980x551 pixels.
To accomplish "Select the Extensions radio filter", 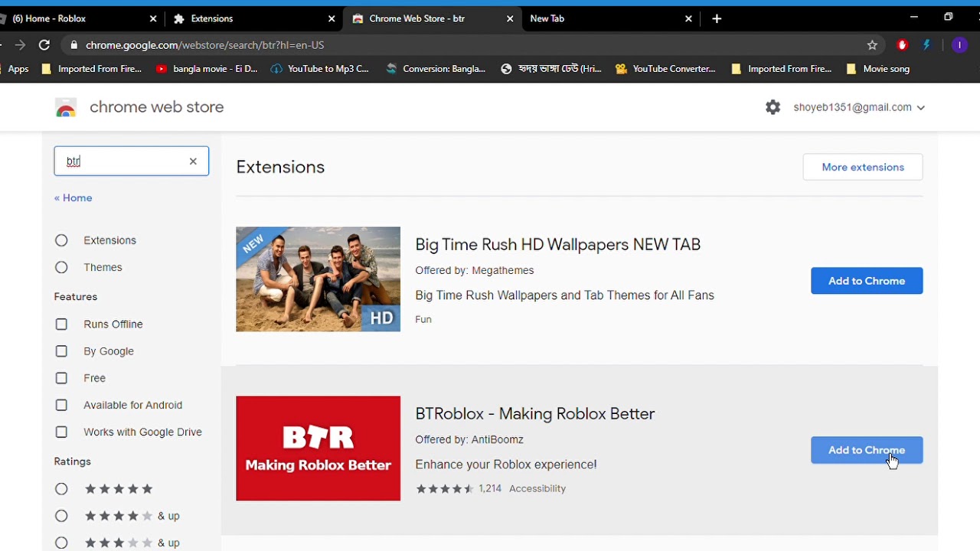I will (x=61, y=240).
